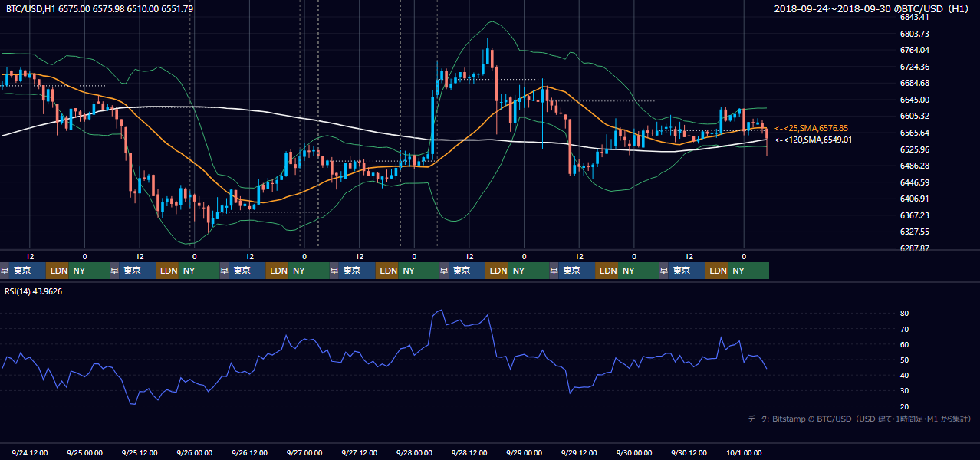The width and height of the screenshot is (980, 460).
Task: Click the 9/30 00:00 date label
Action: [x=634, y=453]
